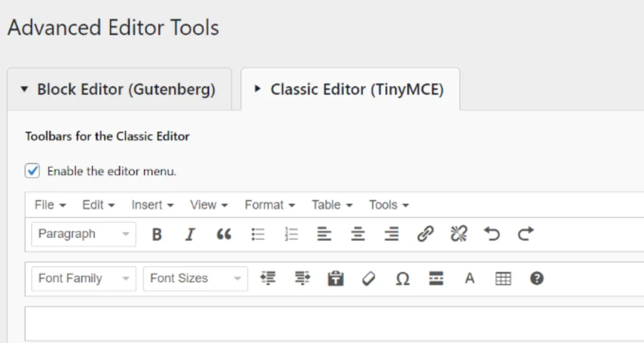The height and width of the screenshot is (343, 644).
Task: Open the Table menu
Action: pos(331,205)
